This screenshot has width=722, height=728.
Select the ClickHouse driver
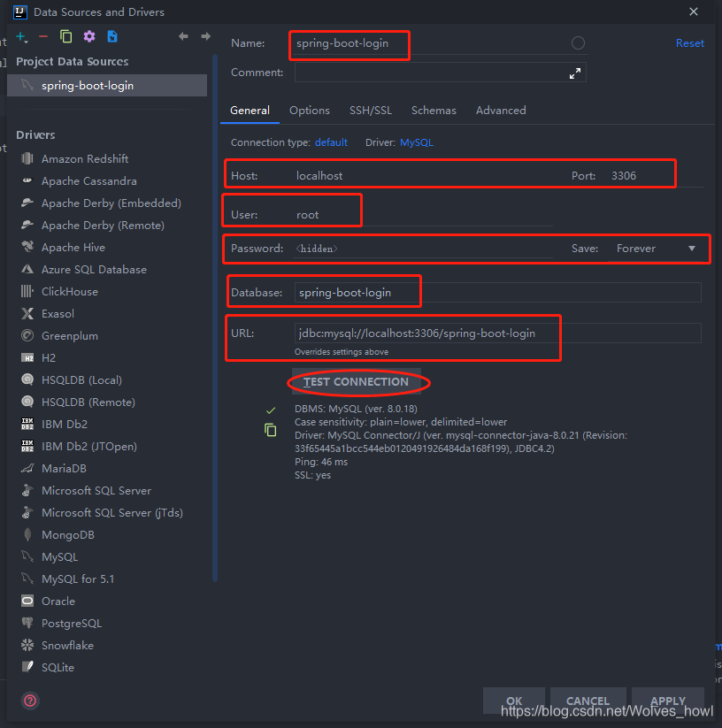point(70,292)
